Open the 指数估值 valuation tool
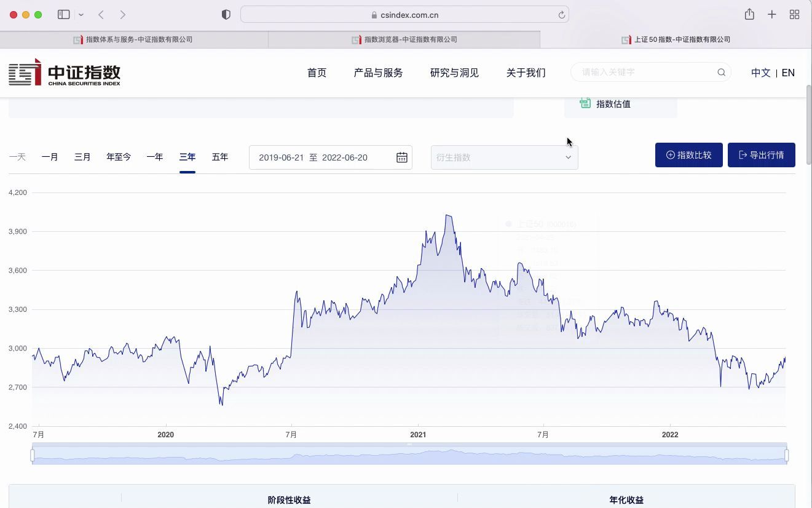This screenshot has height=508, width=812. click(613, 103)
